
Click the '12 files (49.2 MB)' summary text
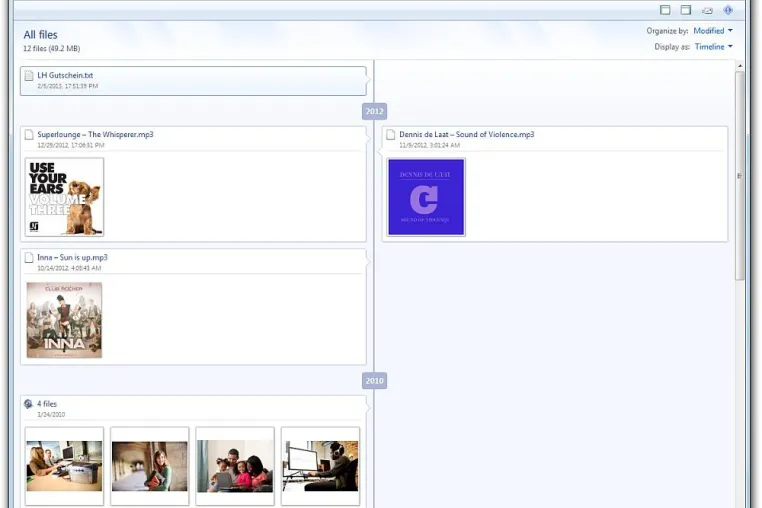point(52,49)
